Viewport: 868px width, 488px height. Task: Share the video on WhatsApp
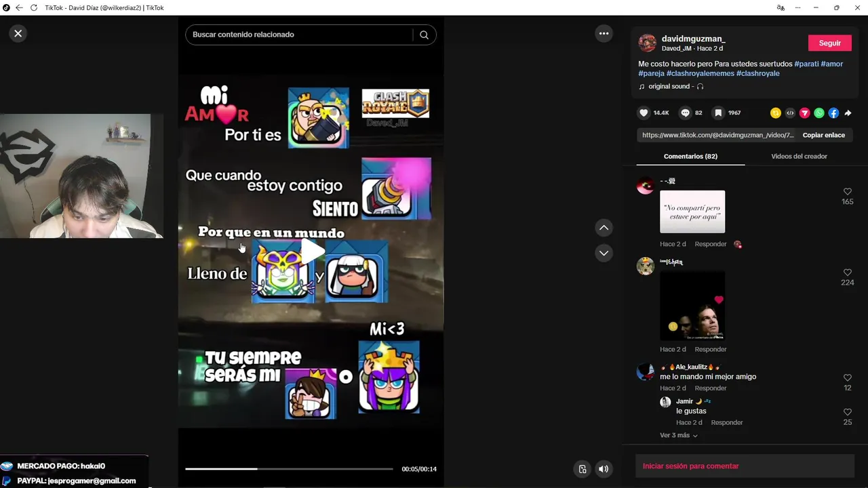point(819,113)
